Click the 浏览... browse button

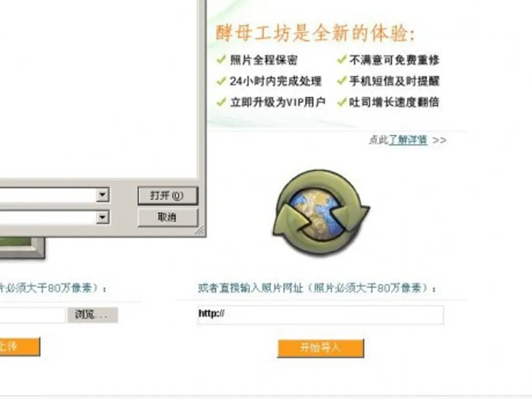click(x=93, y=315)
